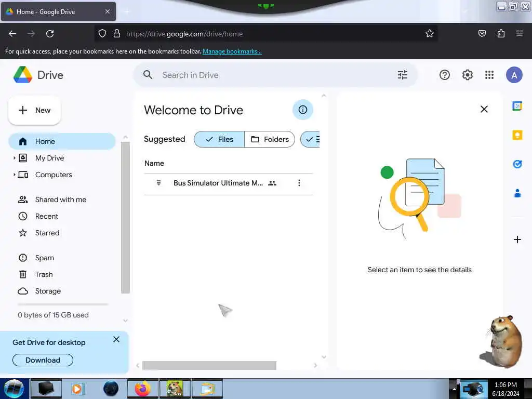Show site security lock info
This screenshot has width=532, height=399.
117,34
